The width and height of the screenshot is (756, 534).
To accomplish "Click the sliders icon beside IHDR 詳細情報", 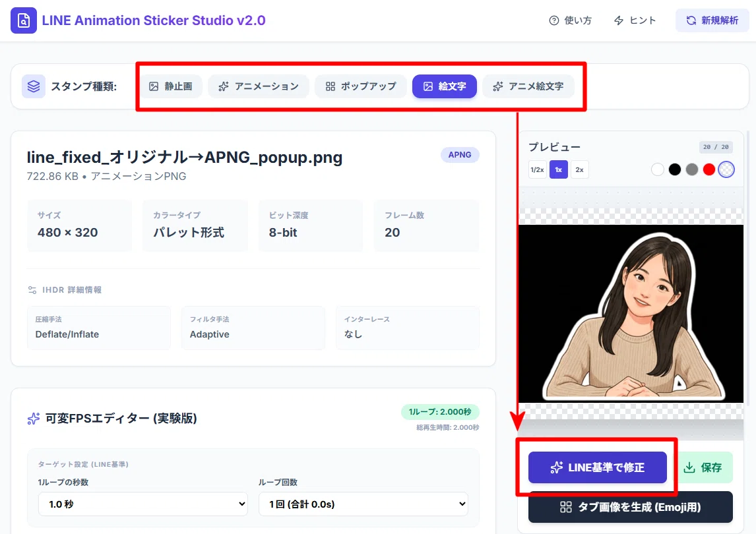I will coord(32,289).
